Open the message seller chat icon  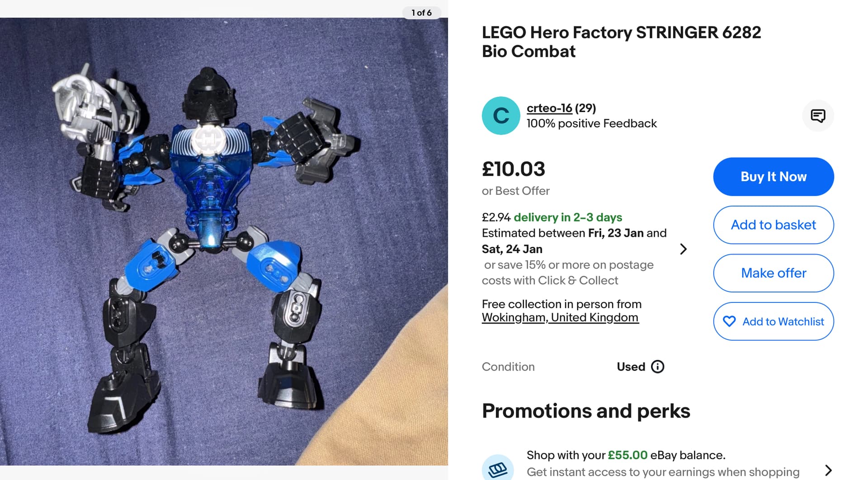(x=818, y=116)
